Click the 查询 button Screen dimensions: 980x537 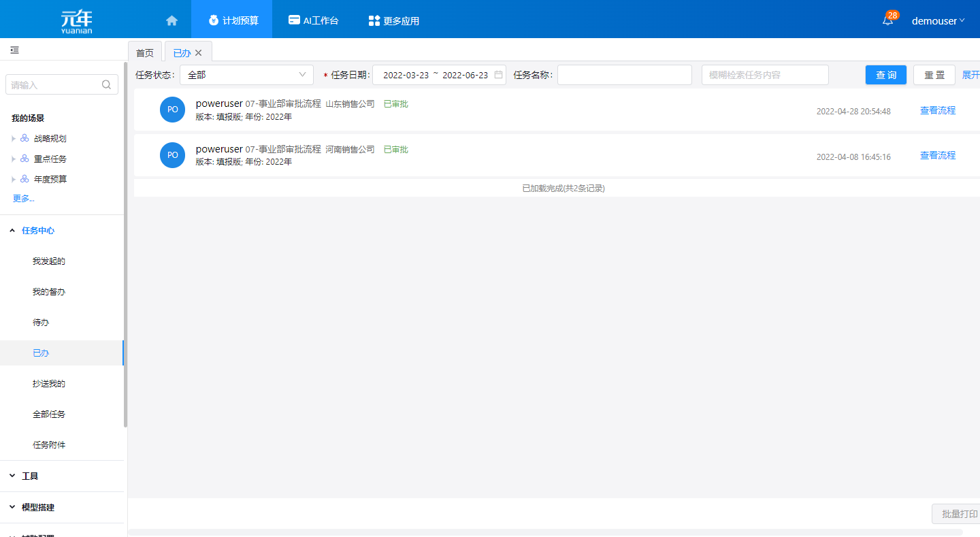click(885, 75)
